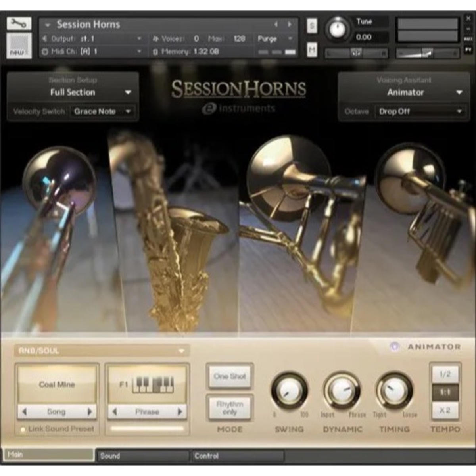
Task: Set tempo to 1:1
Action: coord(445,392)
